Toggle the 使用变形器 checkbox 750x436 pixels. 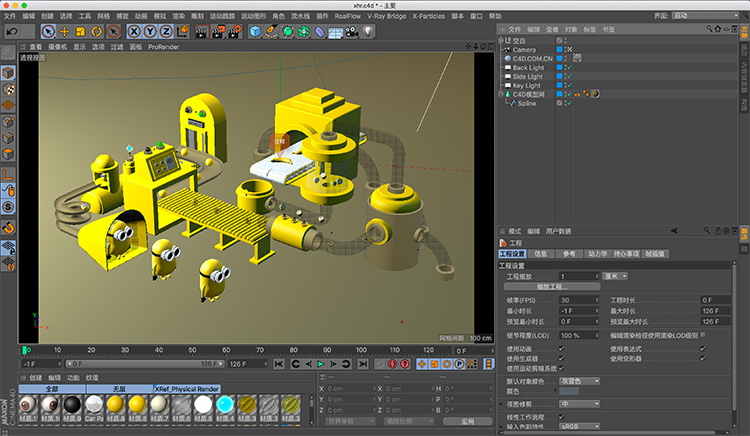point(703,358)
